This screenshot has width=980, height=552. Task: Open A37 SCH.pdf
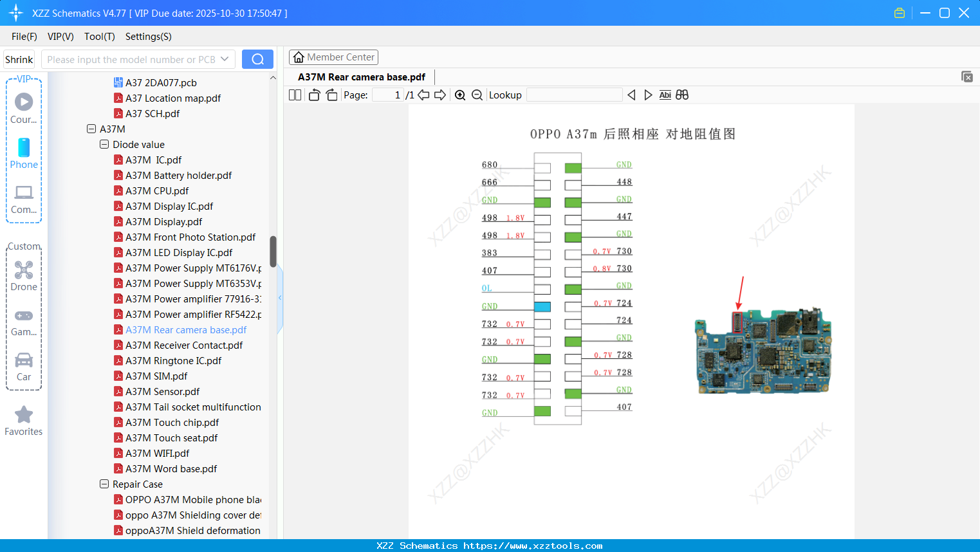(153, 113)
